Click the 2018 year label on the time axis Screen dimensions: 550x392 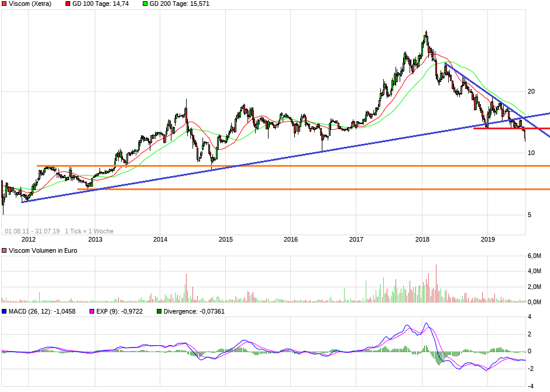tap(422, 239)
